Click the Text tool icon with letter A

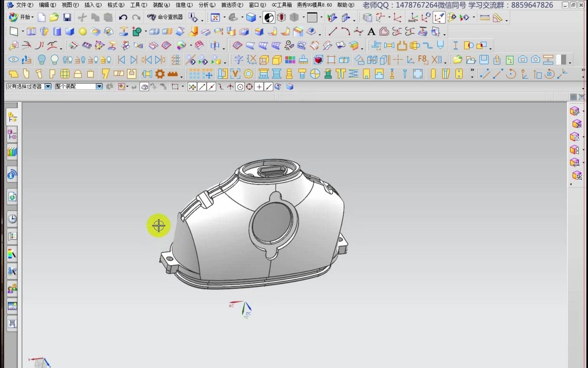click(x=371, y=31)
